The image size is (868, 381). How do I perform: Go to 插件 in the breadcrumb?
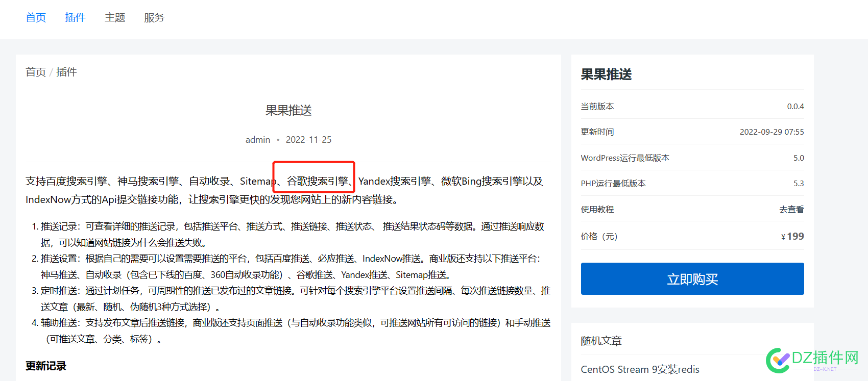click(66, 72)
